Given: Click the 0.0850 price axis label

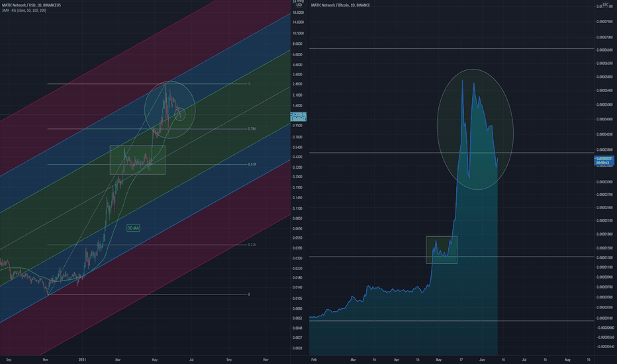Looking at the screenshot, I should coord(298,218).
